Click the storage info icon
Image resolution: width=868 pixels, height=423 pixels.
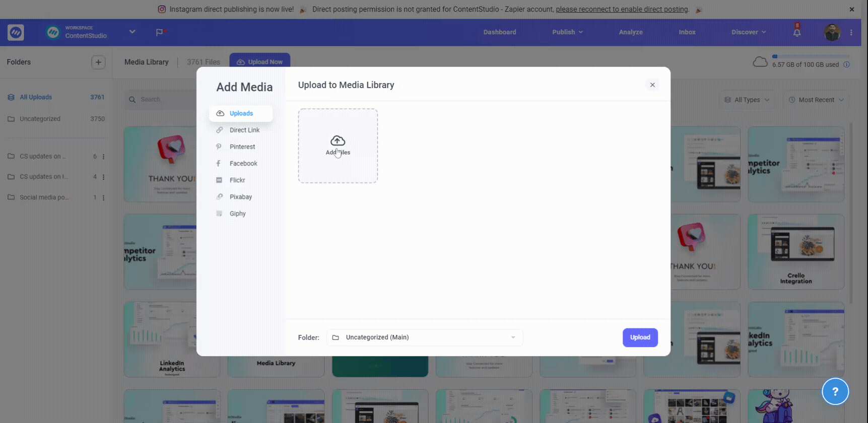tap(846, 64)
